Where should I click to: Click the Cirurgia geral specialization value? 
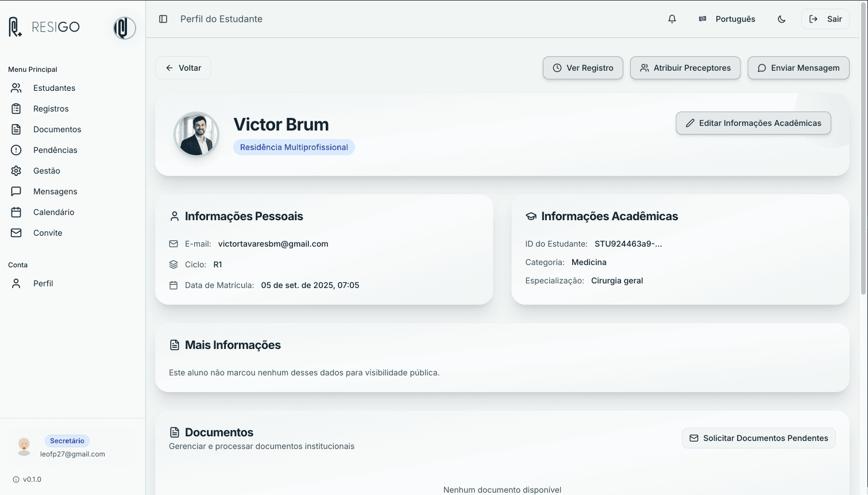(617, 281)
